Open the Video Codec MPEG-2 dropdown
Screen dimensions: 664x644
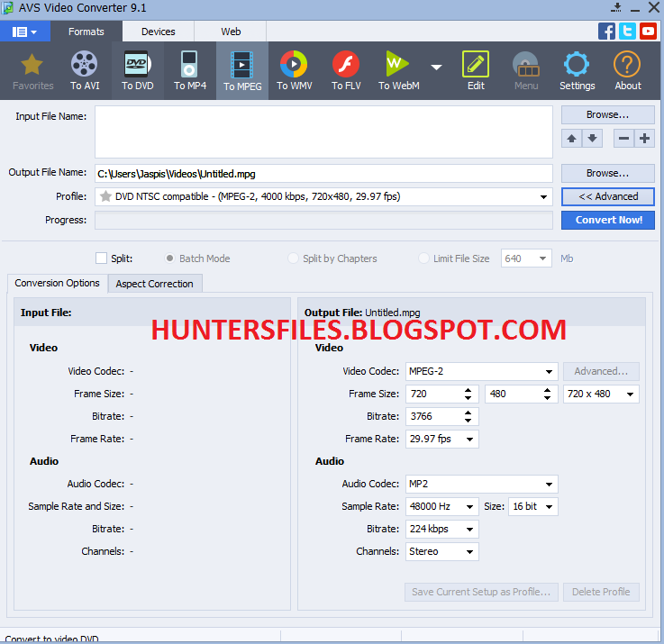click(x=482, y=371)
